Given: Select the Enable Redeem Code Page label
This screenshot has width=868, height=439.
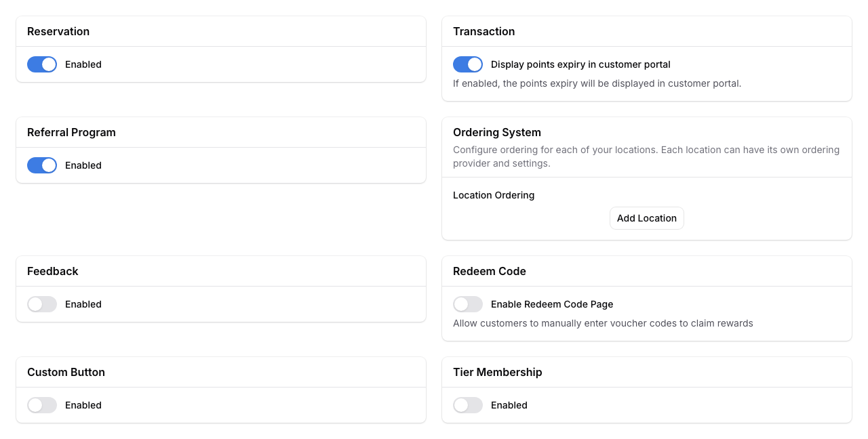Looking at the screenshot, I should [x=551, y=304].
